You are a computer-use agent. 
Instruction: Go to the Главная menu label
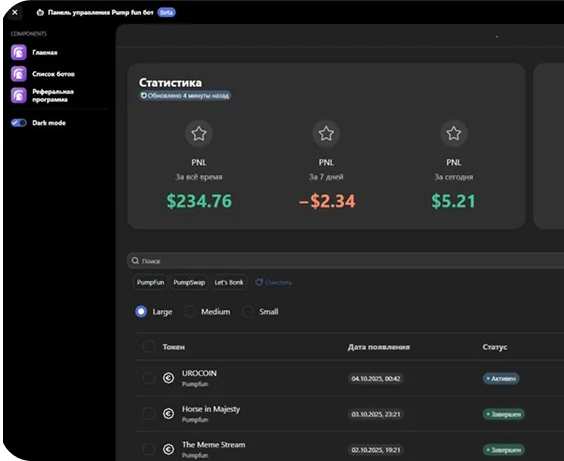click(x=45, y=53)
